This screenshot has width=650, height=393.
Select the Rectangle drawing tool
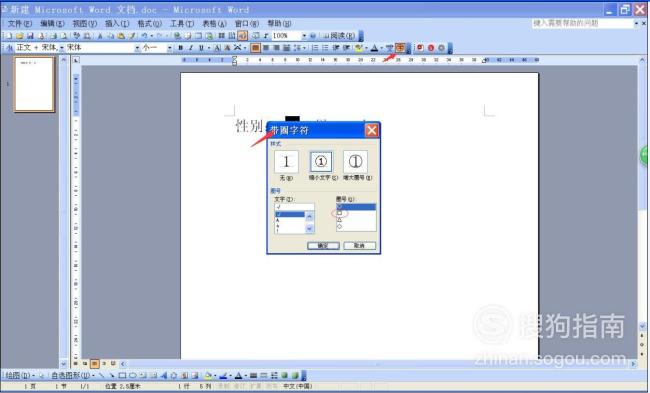(122, 376)
